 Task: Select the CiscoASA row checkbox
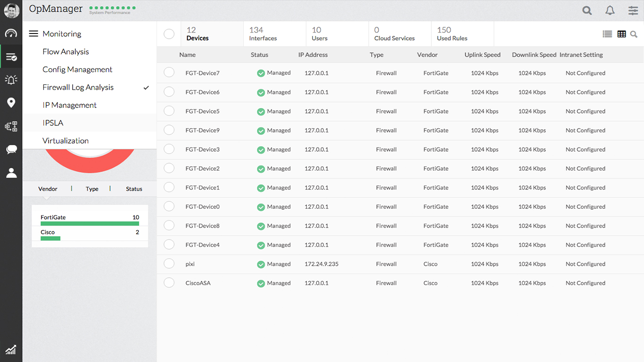tap(169, 283)
